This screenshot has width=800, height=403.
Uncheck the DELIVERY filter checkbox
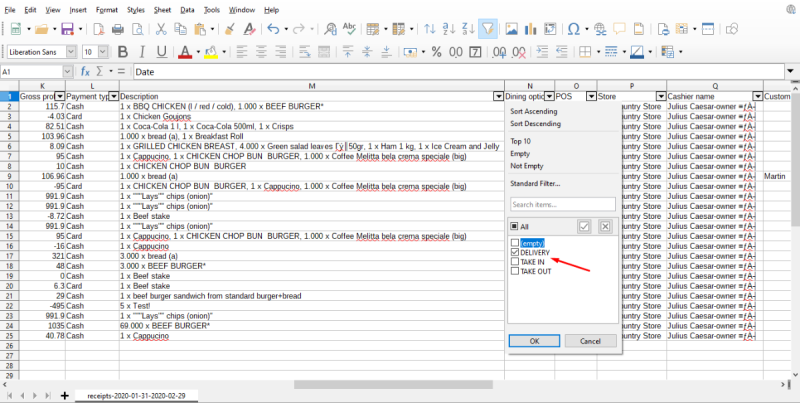point(514,253)
